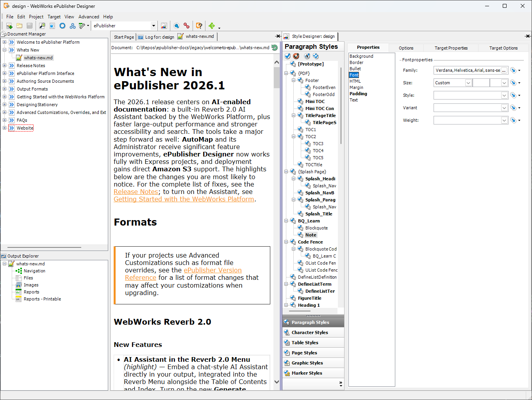Open Navigation in Output Explorer

pos(34,271)
